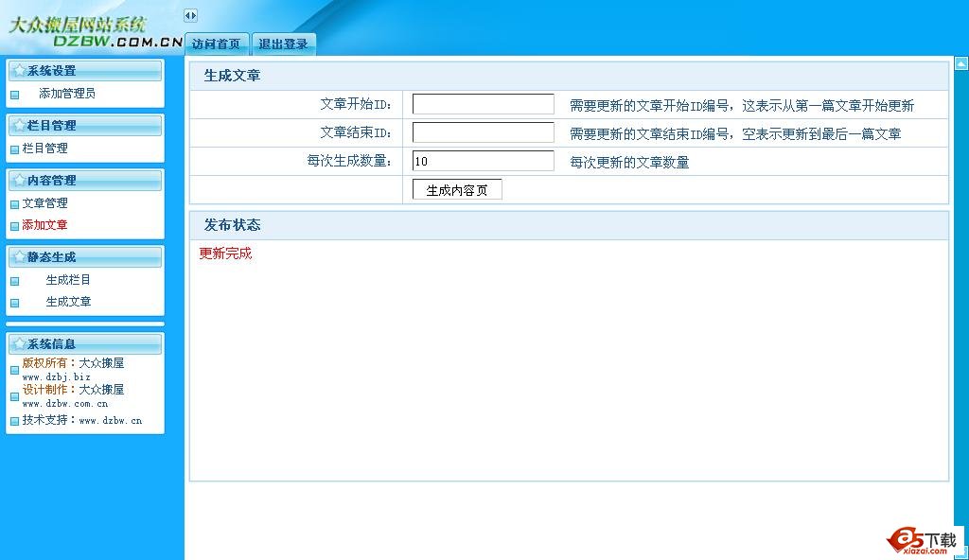Click the 退出登录 tab
Screen dimensions: 969x560
point(284,44)
